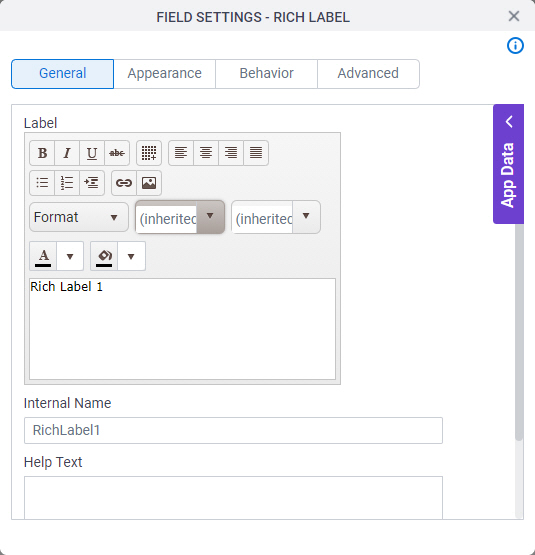Screen dimensions: 535x555
Task: Justify the label text
Action: tap(256, 153)
